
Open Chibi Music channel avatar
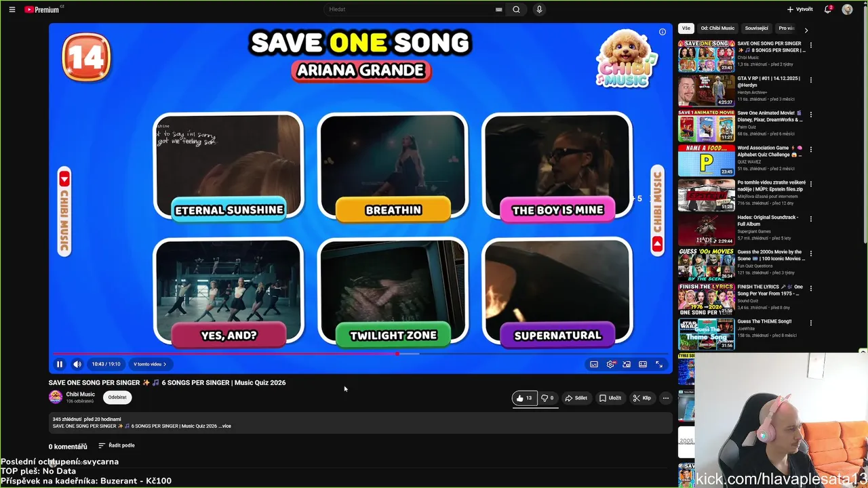[56, 397]
